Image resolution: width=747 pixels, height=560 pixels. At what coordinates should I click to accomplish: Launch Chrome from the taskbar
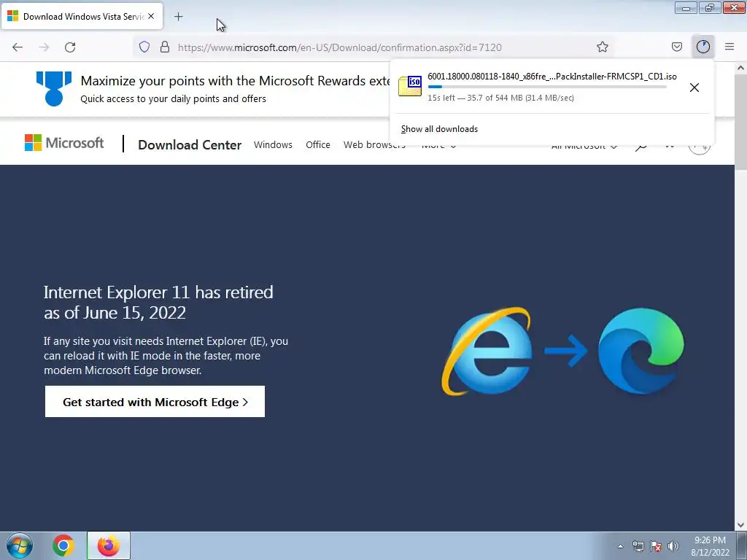pos(63,545)
